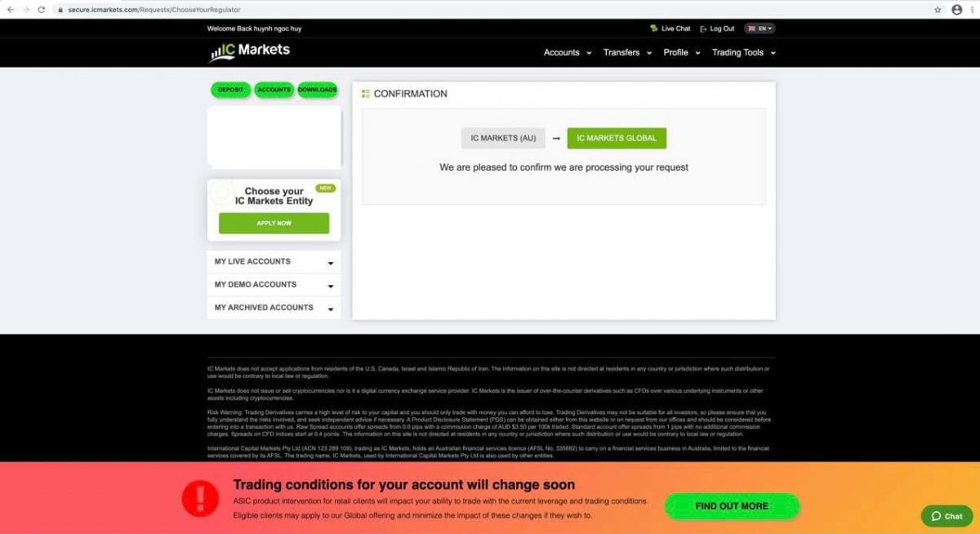Click the Confirmation heading grid icon
This screenshot has height=534, width=980.
click(366, 94)
